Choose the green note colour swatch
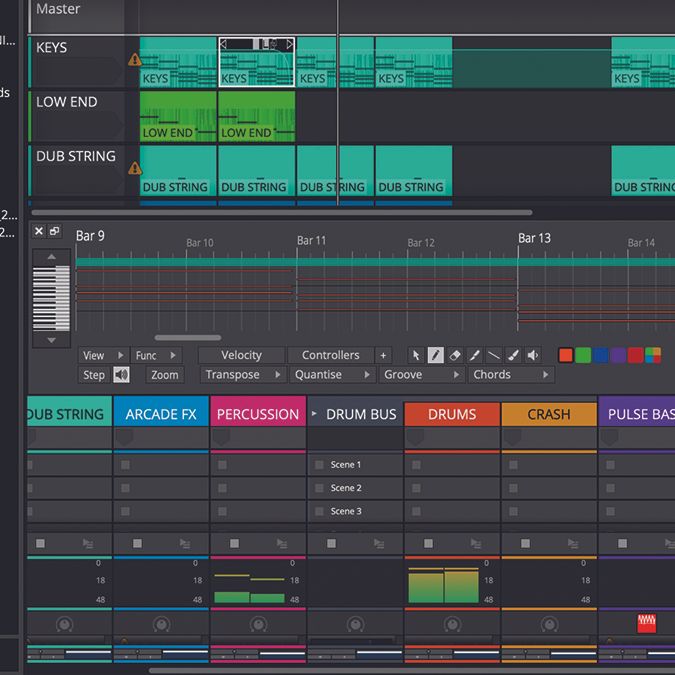Image resolution: width=675 pixels, height=675 pixels. (583, 356)
